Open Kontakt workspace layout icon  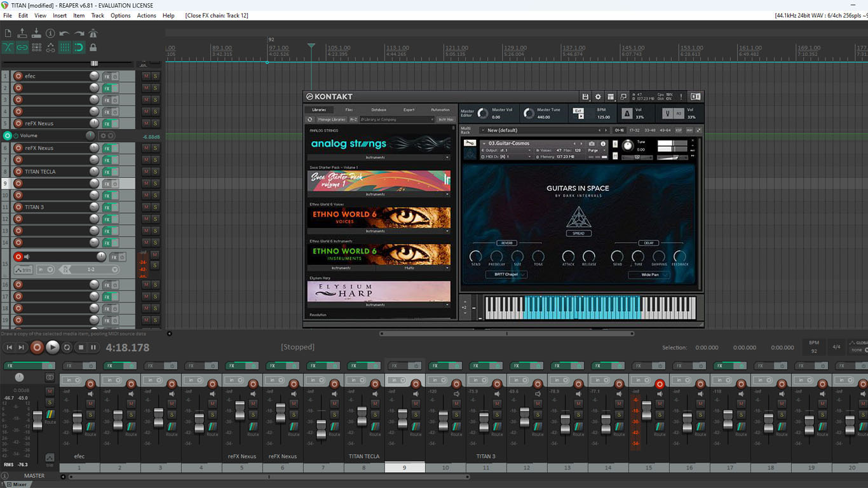point(611,97)
